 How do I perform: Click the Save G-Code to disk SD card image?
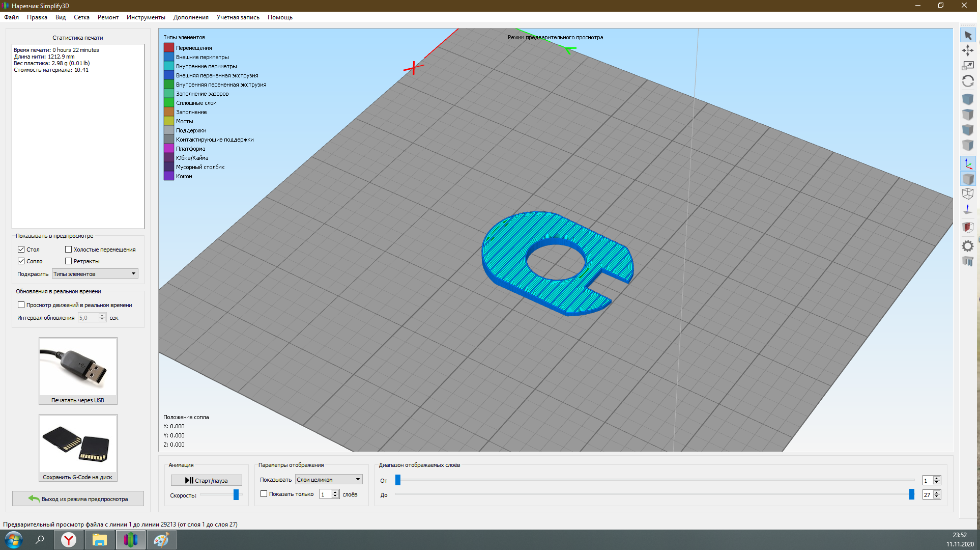click(x=78, y=444)
